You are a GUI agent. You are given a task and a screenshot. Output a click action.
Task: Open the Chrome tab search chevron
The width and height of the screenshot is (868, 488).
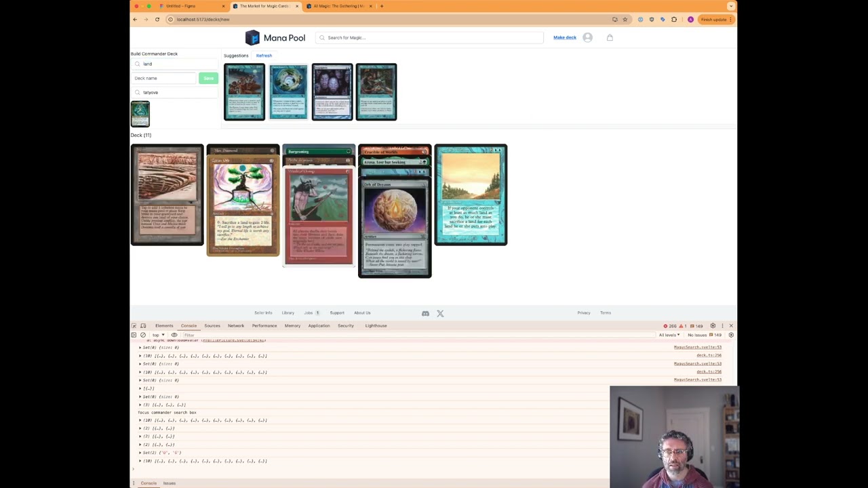coord(730,6)
